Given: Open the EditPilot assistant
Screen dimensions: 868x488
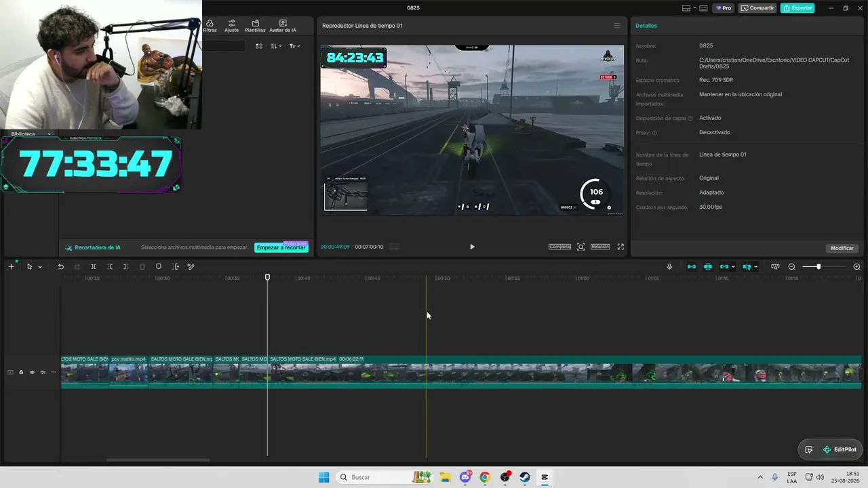Looking at the screenshot, I should coord(840,449).
